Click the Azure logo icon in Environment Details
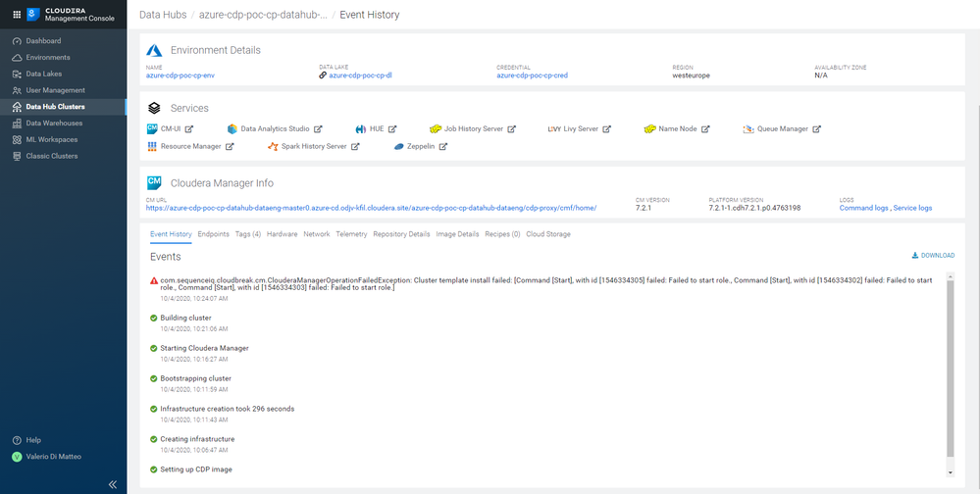980x494 pixels. (154, 50)
